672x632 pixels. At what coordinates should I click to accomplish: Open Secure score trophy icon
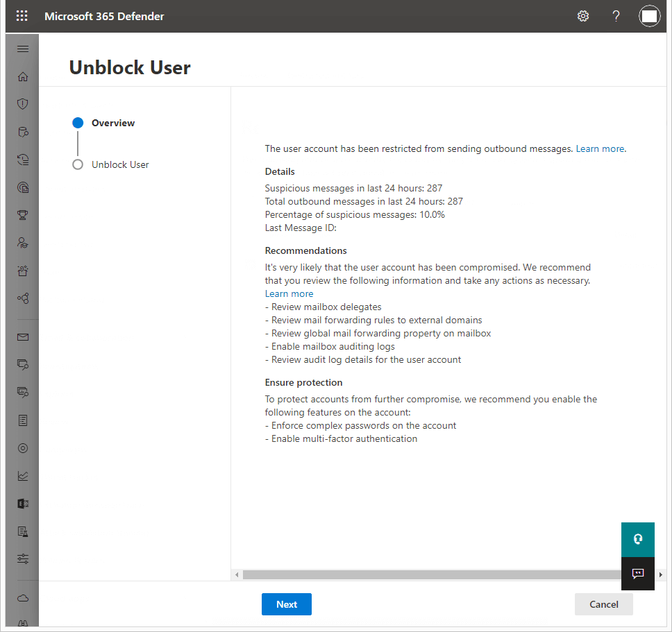pyautogui.click(x=23, y=215)
